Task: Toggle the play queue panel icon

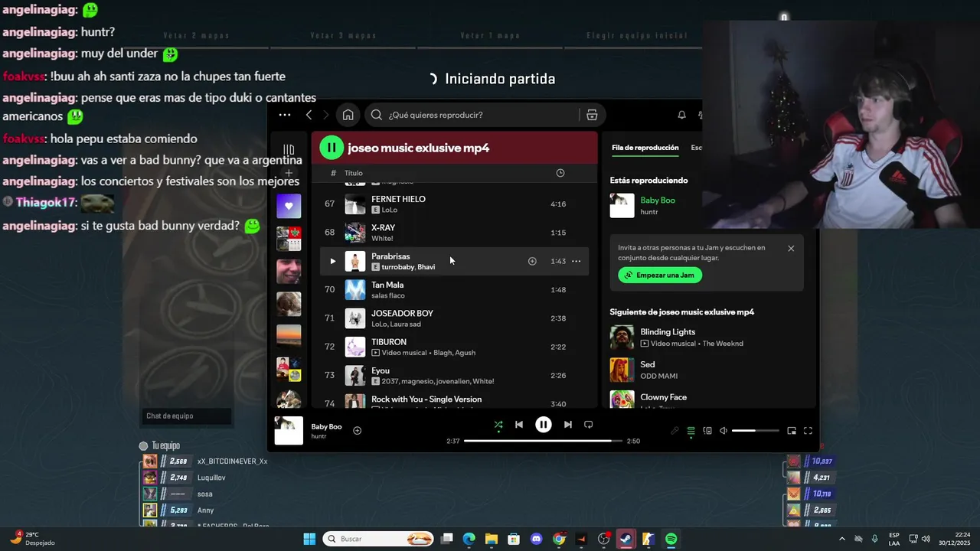Action: [x=691, y=431]
